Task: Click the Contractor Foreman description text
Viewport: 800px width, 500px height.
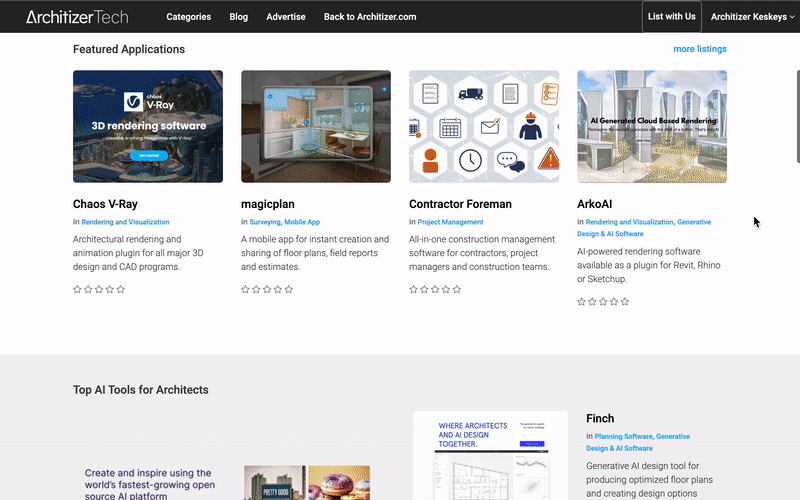Action: [482, 253]
